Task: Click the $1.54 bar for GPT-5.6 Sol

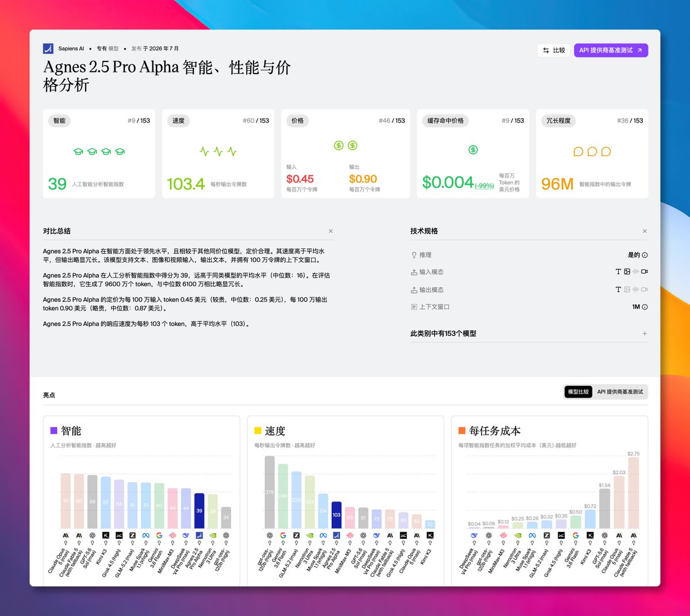Action: click(605, 508)
